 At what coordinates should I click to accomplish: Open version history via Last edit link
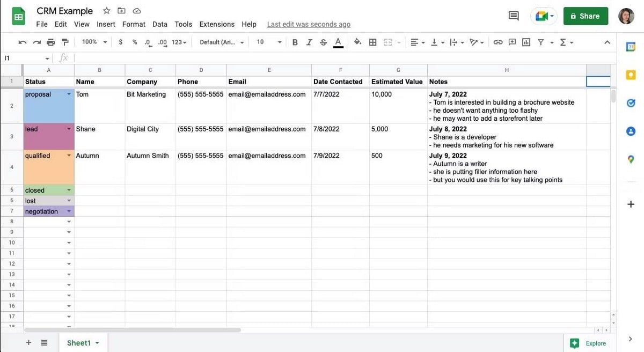(309, 24)
